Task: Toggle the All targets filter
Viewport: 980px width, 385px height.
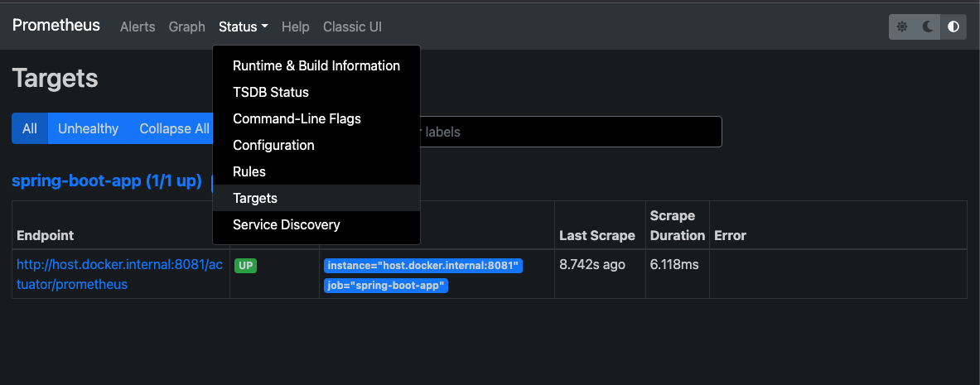Action: click(x=30, y=128)
